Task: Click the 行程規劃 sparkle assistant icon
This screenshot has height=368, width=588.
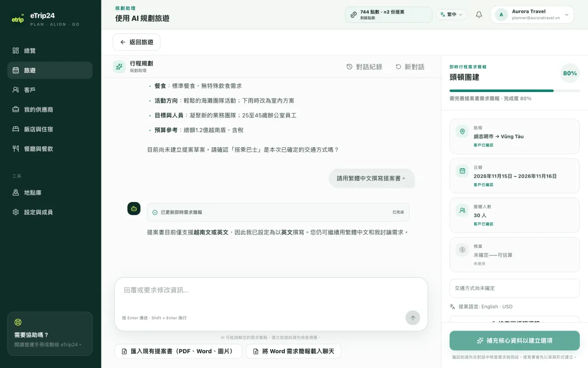Action: point(119,66)
